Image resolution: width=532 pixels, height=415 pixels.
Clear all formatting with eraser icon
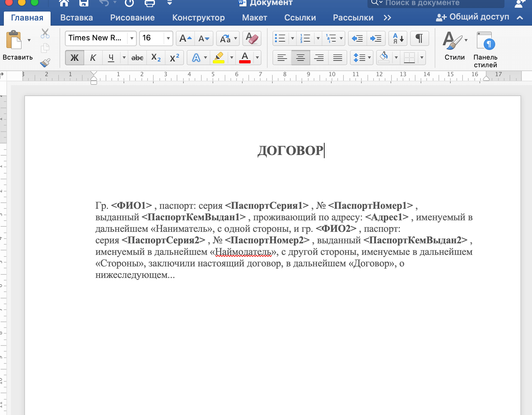point(252,38)
